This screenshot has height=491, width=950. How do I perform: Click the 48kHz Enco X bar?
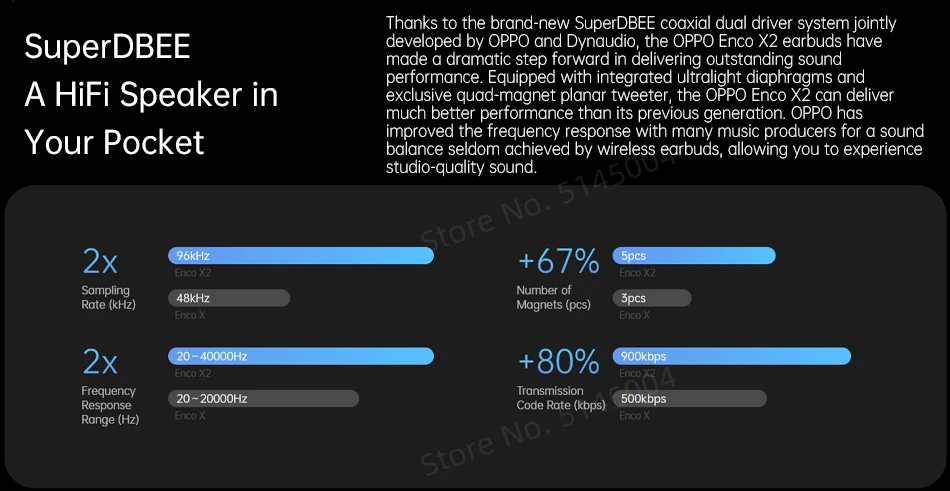[229, 298]
